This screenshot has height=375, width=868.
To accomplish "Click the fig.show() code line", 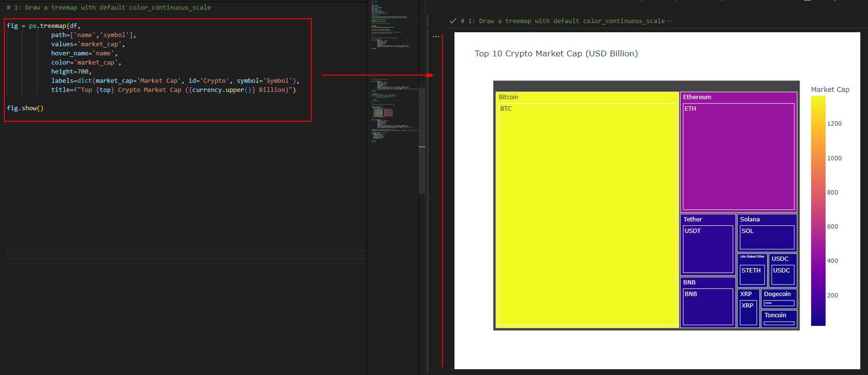I will 25,108.
